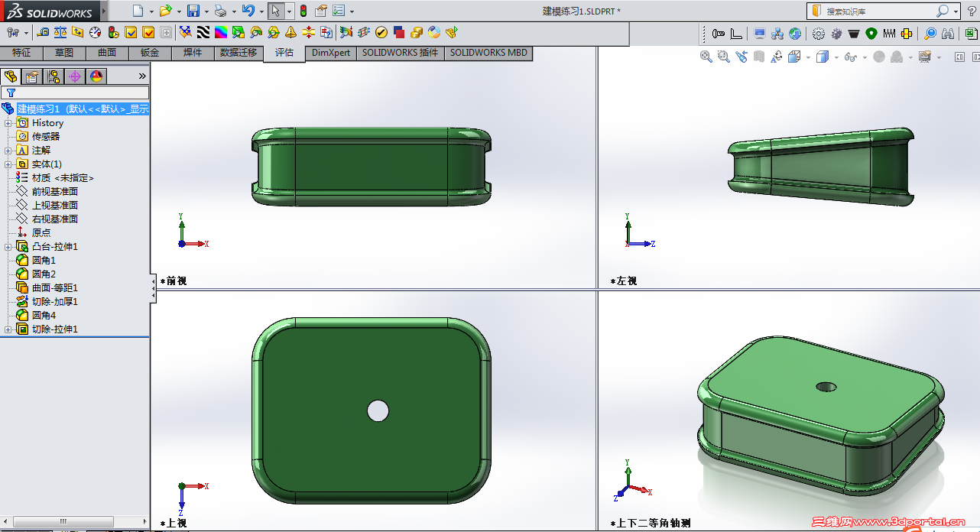This screenshot has height=532, width=980.
Task: Open the hide/show items glasses dropdown
Action: pos(865,57)
